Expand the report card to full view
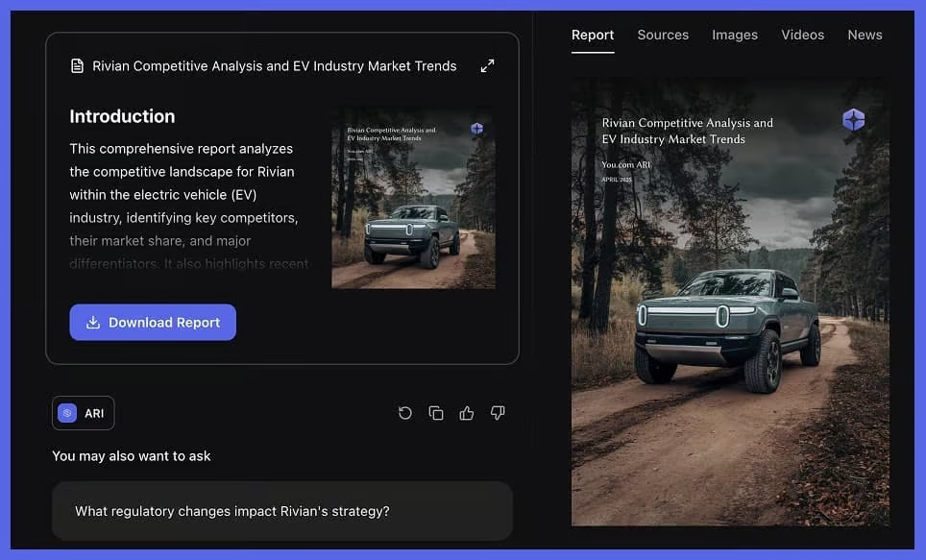 [x=487, y=66]
